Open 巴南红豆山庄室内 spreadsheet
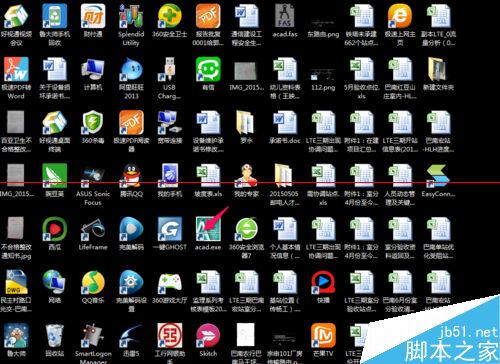The height and width of the screenshot is (364, 500). (x=400, y=69)
